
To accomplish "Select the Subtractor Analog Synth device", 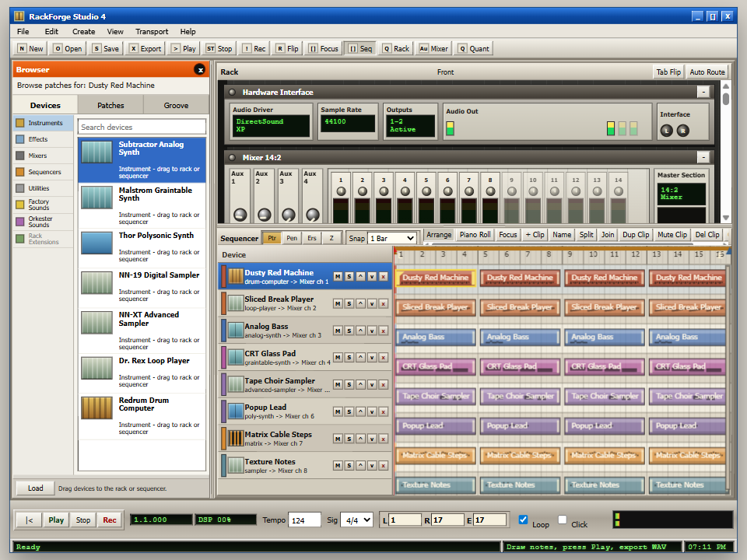I will (x=142, y=160).
